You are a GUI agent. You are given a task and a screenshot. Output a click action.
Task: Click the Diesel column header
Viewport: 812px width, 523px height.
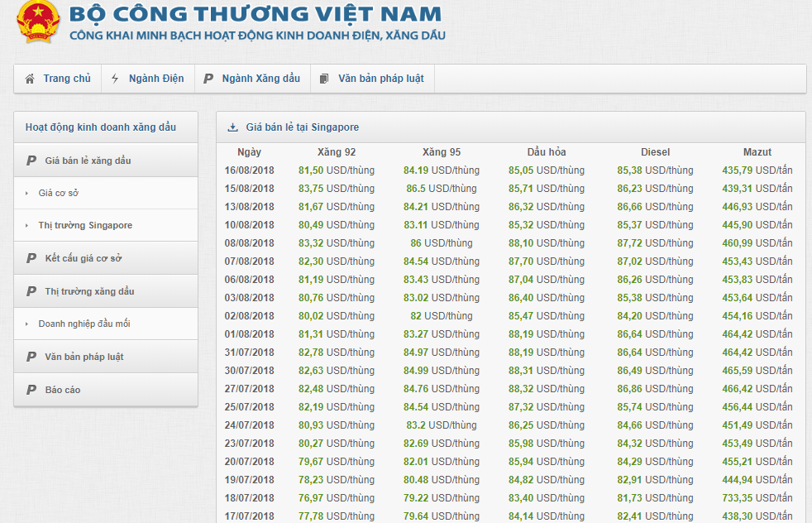pyautogui.click(x=655, y=152)
